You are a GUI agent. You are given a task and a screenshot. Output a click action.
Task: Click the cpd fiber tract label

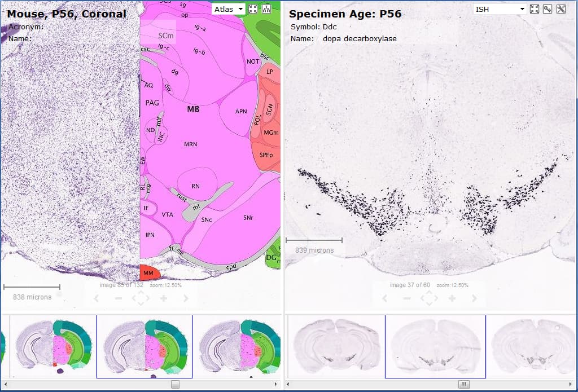coord(231,266)
